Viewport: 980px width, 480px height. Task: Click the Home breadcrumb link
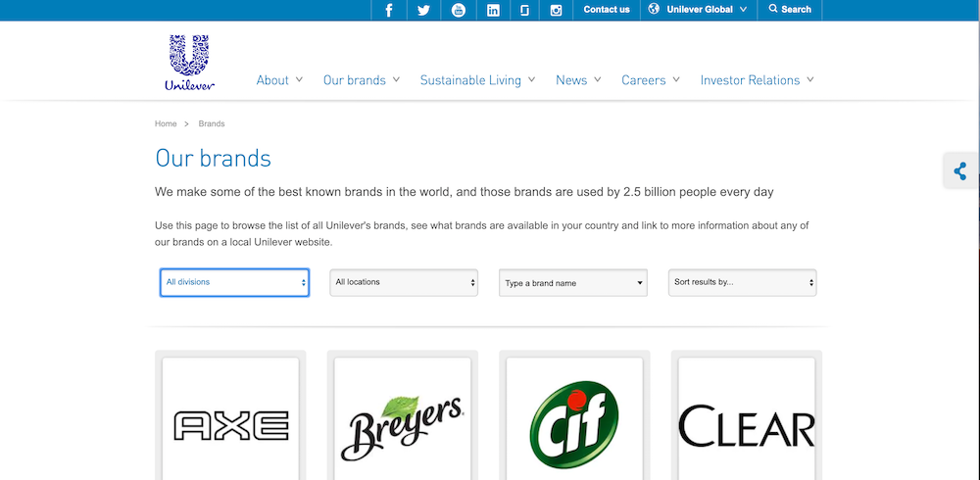pos(166,123)
